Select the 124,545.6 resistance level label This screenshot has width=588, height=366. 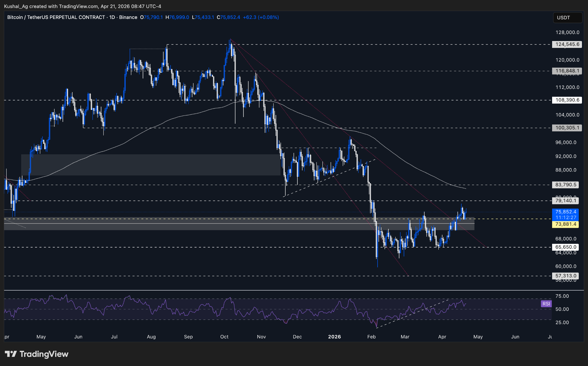pyautogui.click(x=567, y=44)
